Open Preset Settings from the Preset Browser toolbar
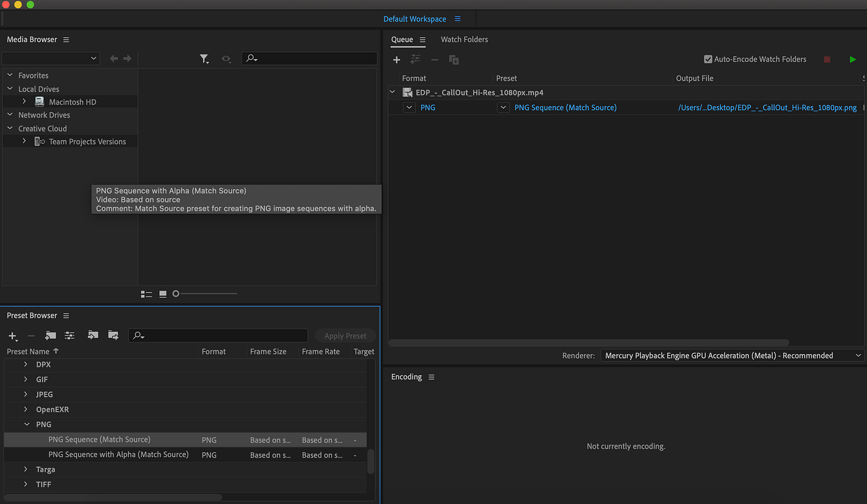 [69, 336]
